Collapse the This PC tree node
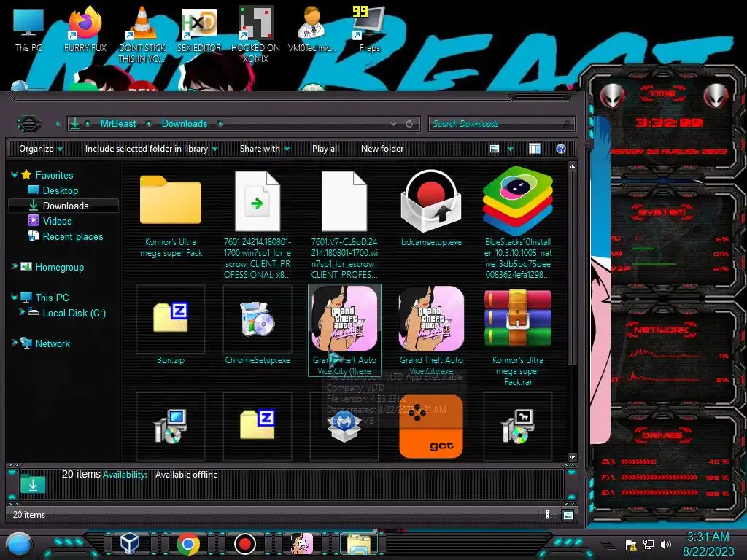Viewport: 747px width, 560px height. (x=15, y=297)
